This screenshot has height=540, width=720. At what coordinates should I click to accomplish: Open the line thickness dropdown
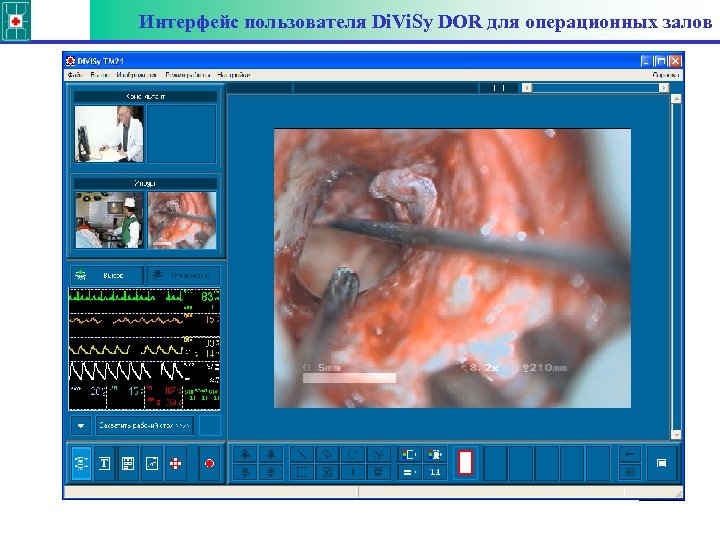tap(409, 472)
